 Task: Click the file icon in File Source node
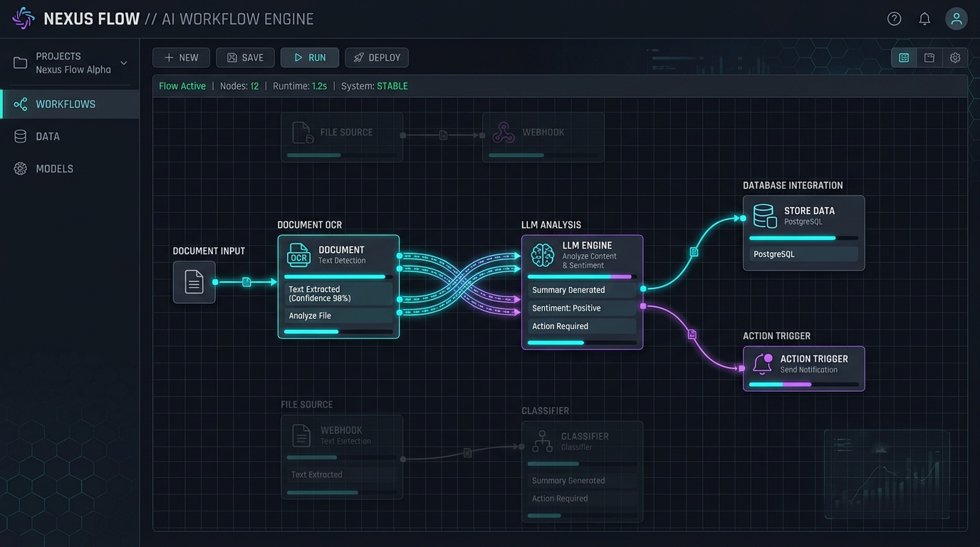(x=302, y=132)
